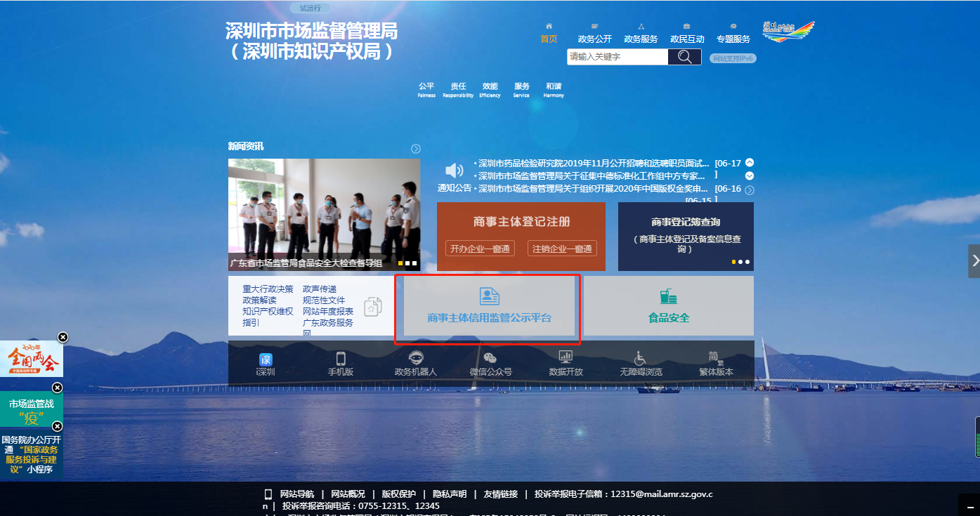Show next notice with down arrow
The image size is (980, 516).
750,176
